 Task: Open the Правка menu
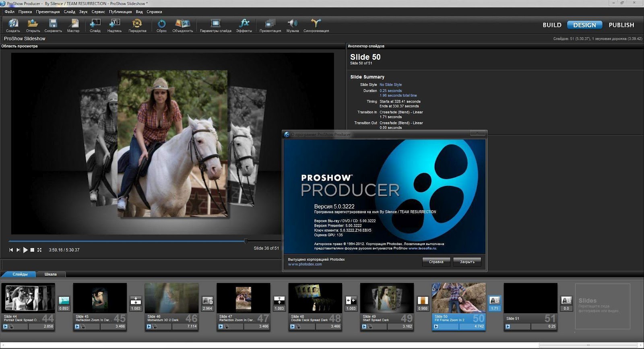[25, 12]
